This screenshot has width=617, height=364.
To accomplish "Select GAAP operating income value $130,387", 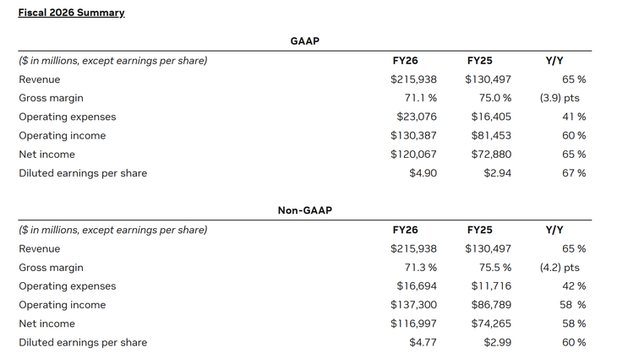I will [412, 135].
